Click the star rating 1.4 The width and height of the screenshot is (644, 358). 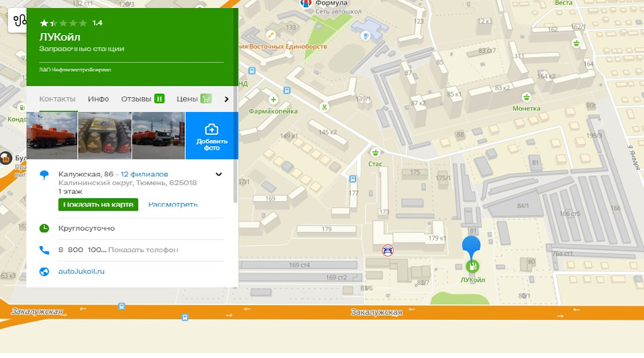(70, 23)
